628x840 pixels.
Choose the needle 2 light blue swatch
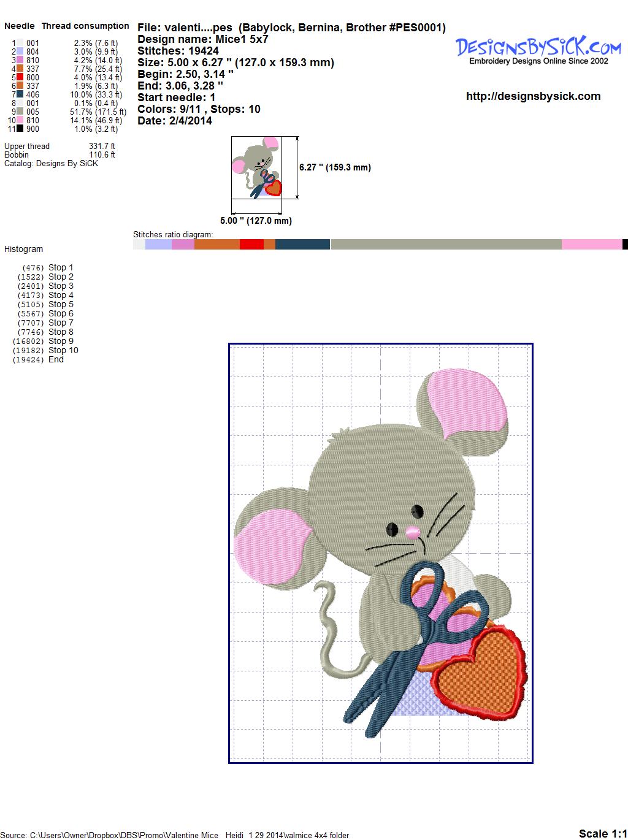click(20, 52)
